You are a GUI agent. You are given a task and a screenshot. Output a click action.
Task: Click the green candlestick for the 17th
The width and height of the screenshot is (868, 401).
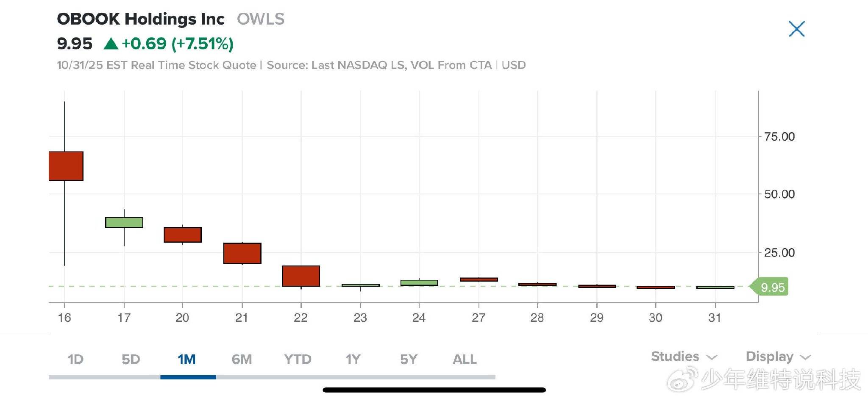click(124, 222)
